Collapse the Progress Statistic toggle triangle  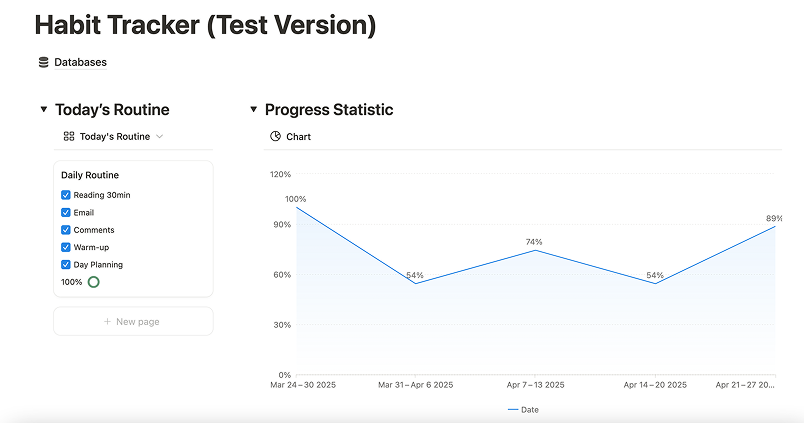(253, 109)
